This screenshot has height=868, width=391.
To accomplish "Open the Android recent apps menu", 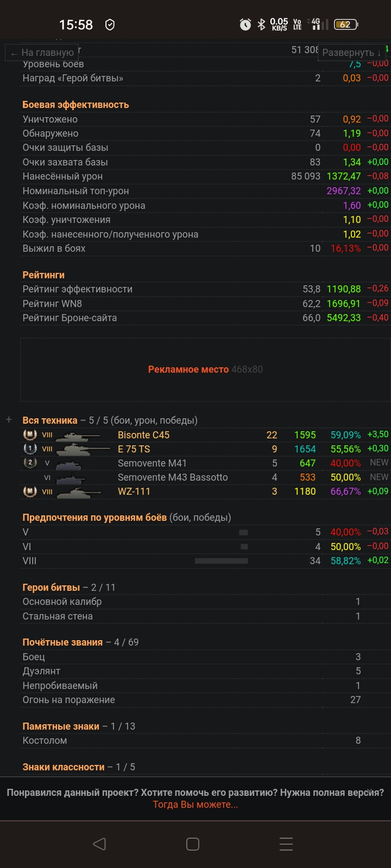I will pyautogui.click(x=286, y=844).
